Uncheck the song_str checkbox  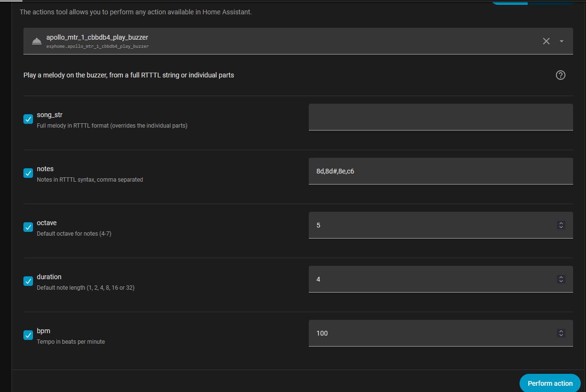click(28, 119)
